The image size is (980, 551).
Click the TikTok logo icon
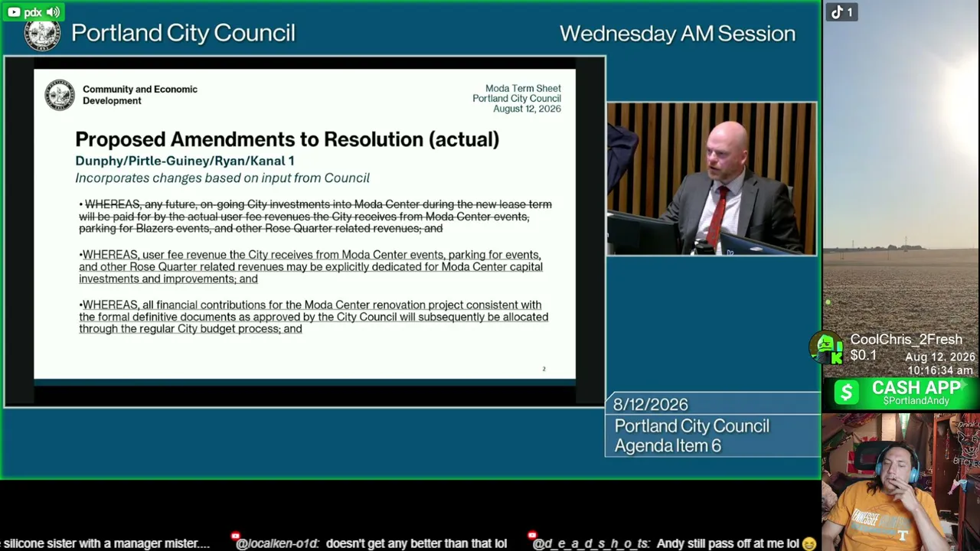pyautogui.click(x=837, y=12)
